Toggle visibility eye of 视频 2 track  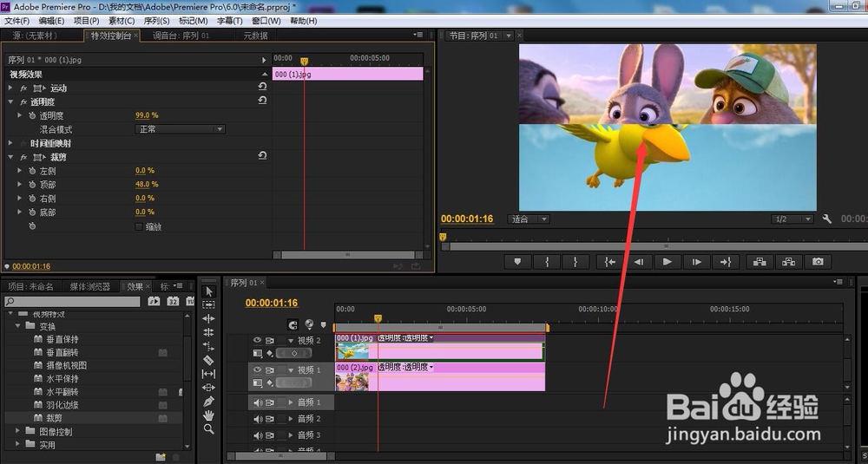(257, 341)
